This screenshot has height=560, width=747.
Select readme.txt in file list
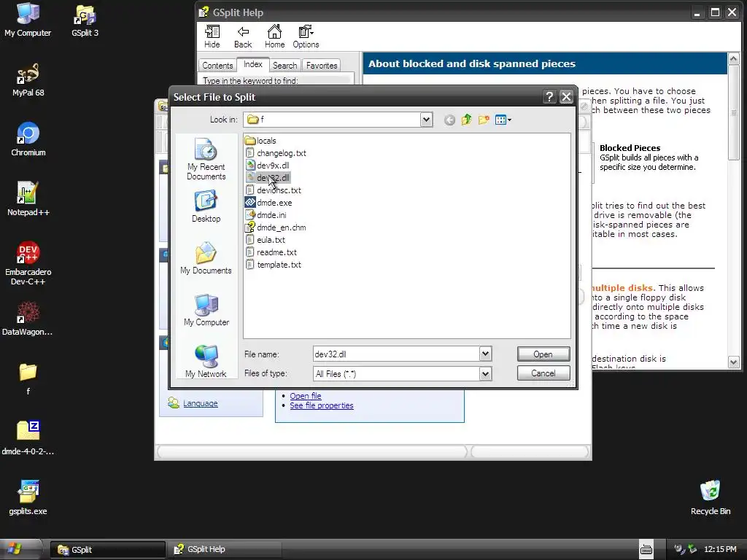point(271,252)
